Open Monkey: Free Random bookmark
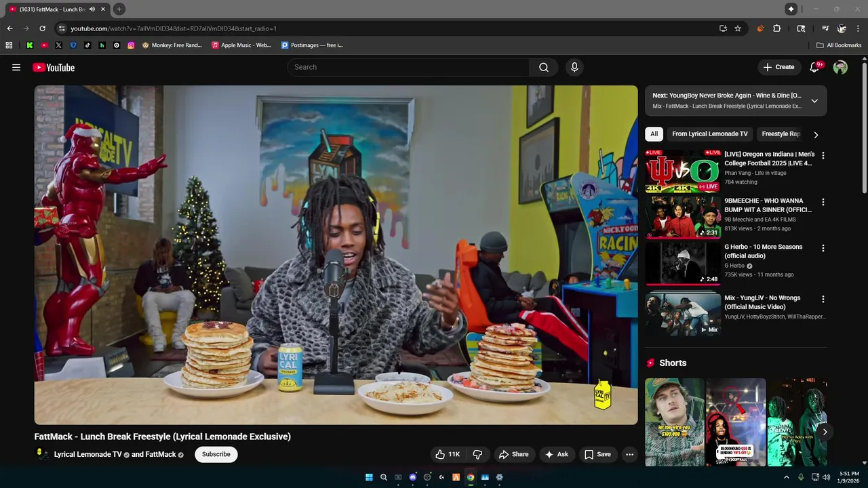The image size is (868, 488). [x=172, y=45]
